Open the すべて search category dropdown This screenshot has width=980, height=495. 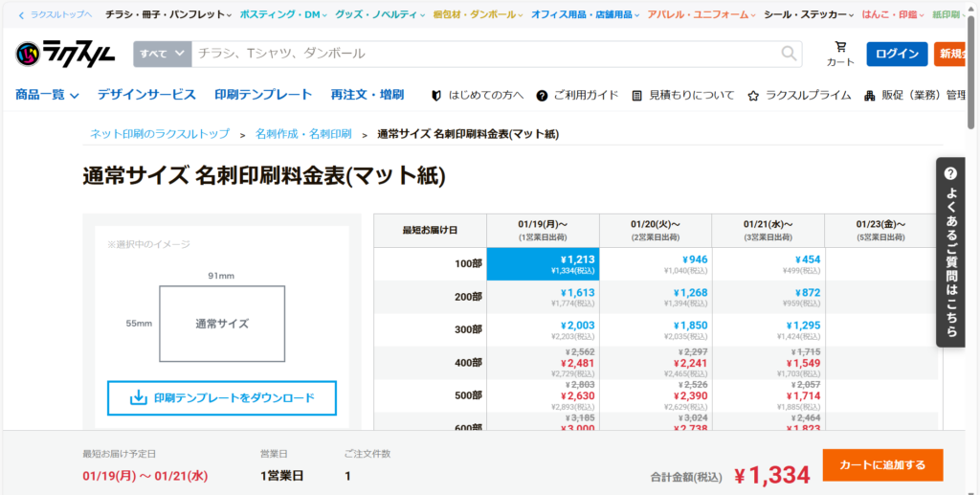163,54
